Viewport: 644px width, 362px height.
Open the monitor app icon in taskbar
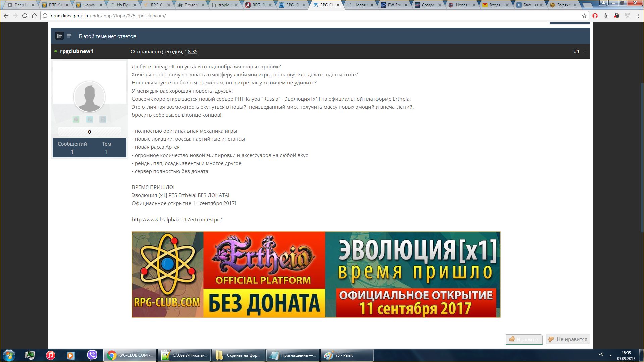(30, 355)
